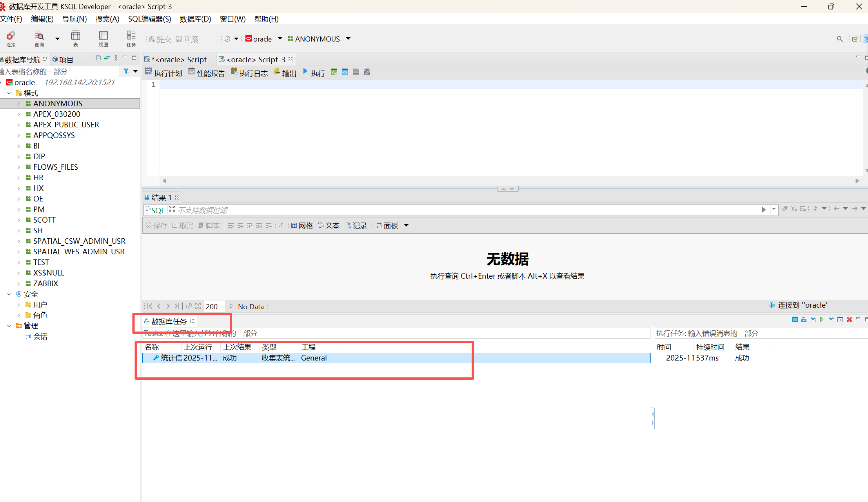The width and height of the screenshot is (868, 502).
Task: Run the selected database task with the green arrow
Action: click(822, 319)
